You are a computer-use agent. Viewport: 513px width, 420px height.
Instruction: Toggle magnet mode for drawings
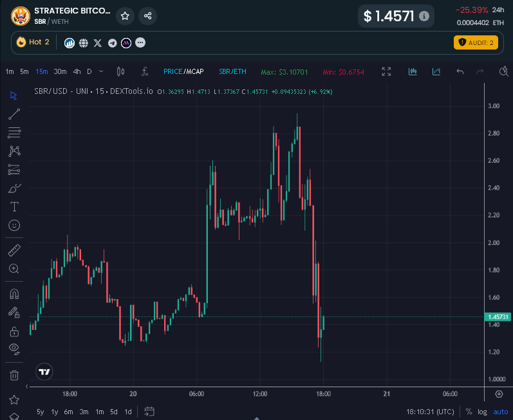14,294
